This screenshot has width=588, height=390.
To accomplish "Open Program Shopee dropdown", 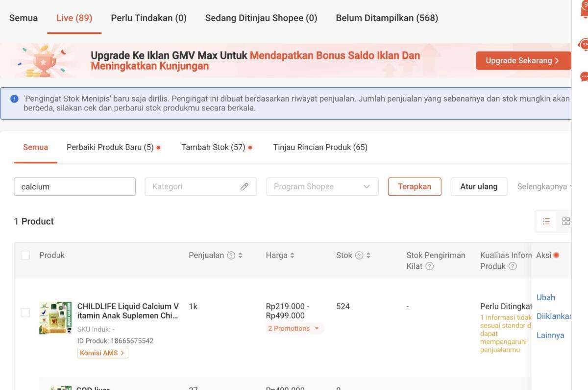I will pyautogui.click(x=322, y=186).
